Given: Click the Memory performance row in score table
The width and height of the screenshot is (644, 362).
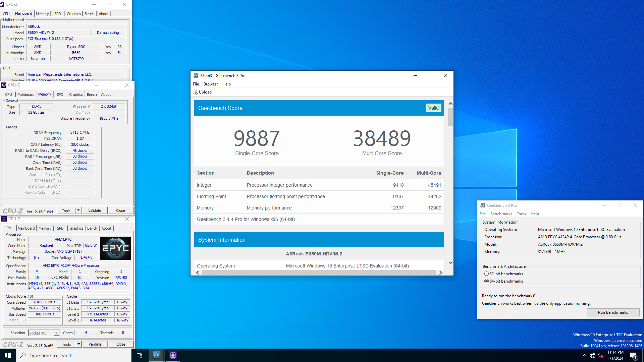Looking at the screenshot, I should point(319,208).
